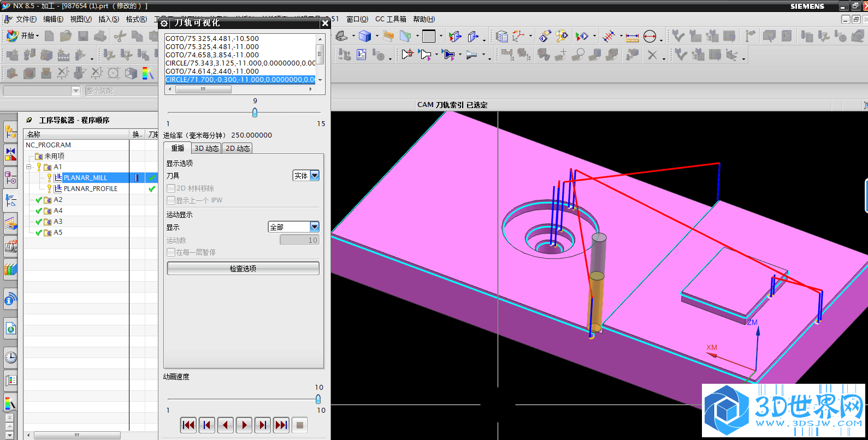Click the Open file folder icon

click(66, 36)
